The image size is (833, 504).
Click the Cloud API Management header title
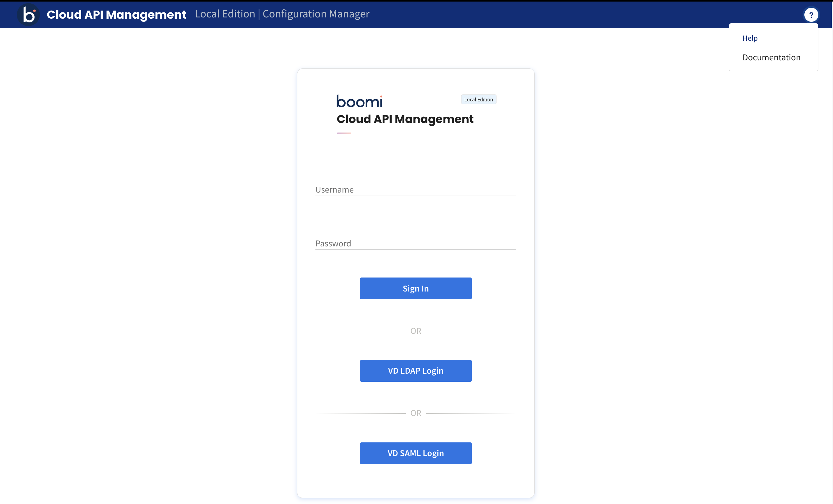tap(116, 15)
